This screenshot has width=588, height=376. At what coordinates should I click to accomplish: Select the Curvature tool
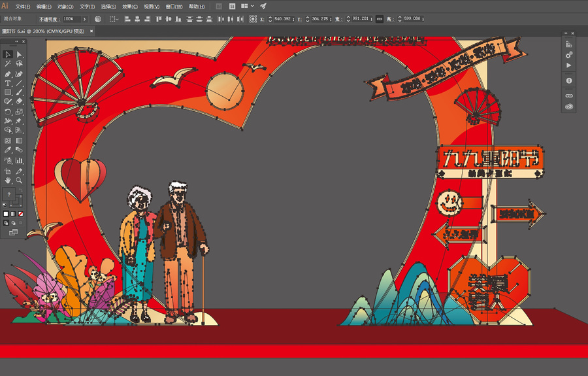tap(19, 74)
